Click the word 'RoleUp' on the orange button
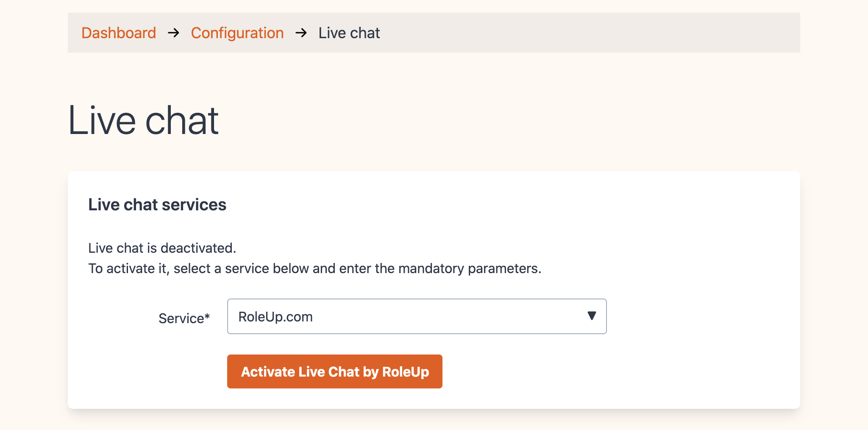This screenshot has width=868, height=430. (x=406, y=372)
